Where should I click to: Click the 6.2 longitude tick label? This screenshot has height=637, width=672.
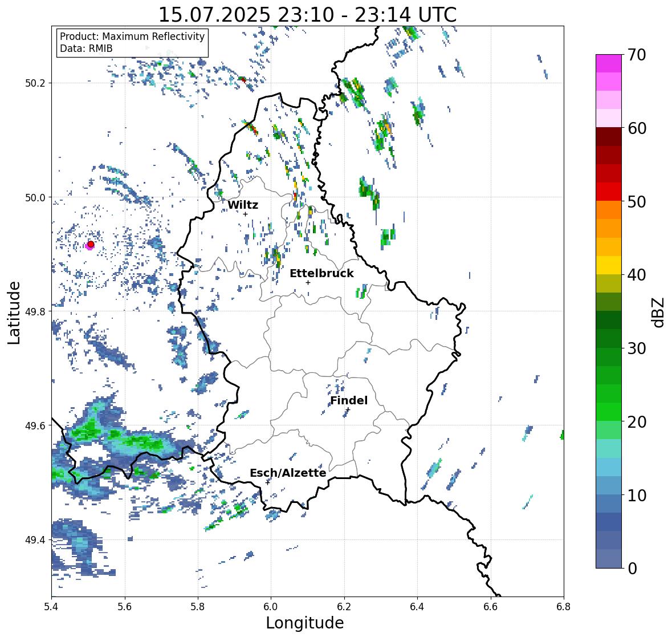[x=344, y=606]
